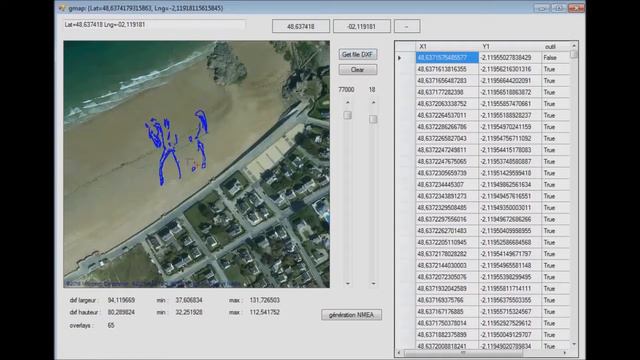Click the outil column header
This screenshot has width=640, height=360.
[555, 47]
